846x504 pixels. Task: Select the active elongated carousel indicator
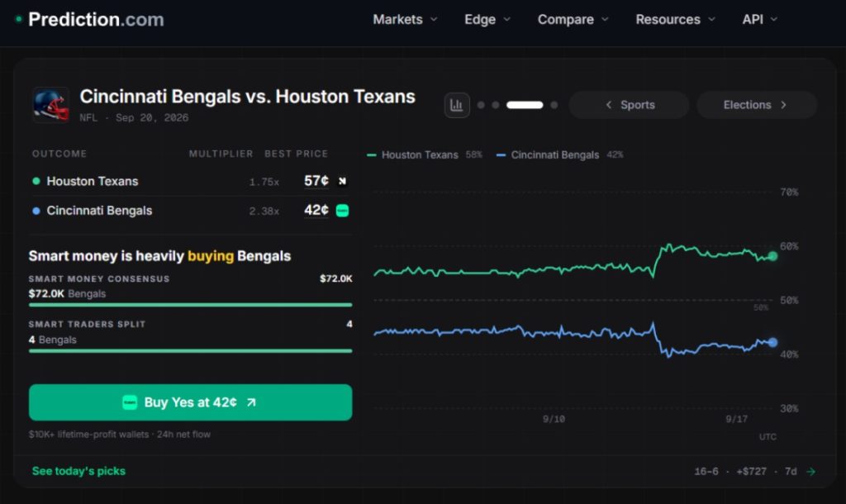525,105
